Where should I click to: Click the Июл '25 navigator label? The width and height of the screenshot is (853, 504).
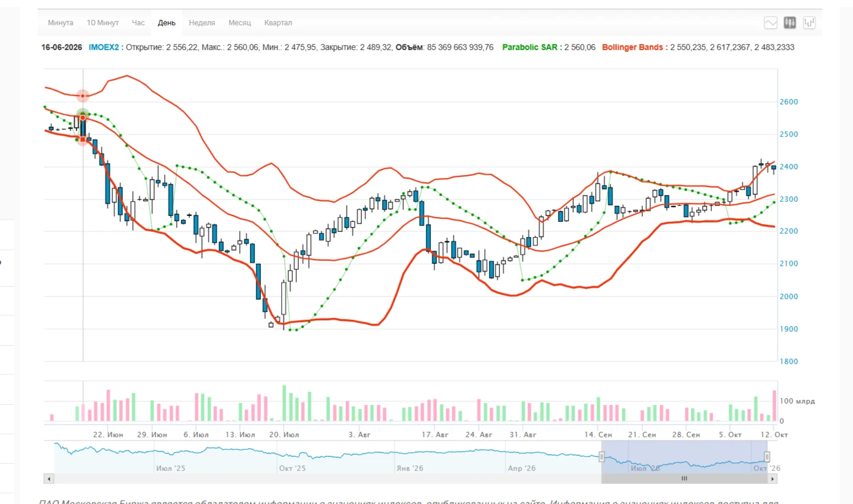tap(171, 468)
